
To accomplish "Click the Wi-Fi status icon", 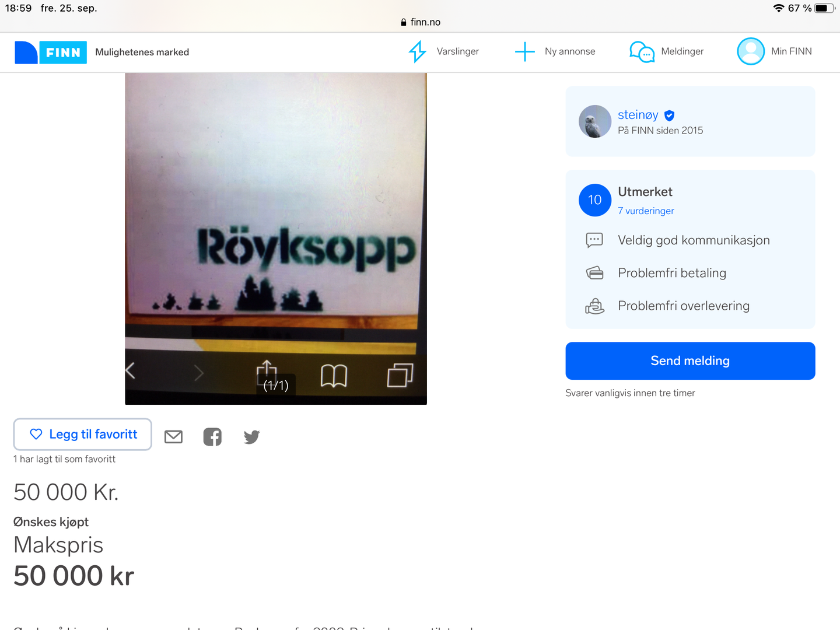I will pos(778,8).
